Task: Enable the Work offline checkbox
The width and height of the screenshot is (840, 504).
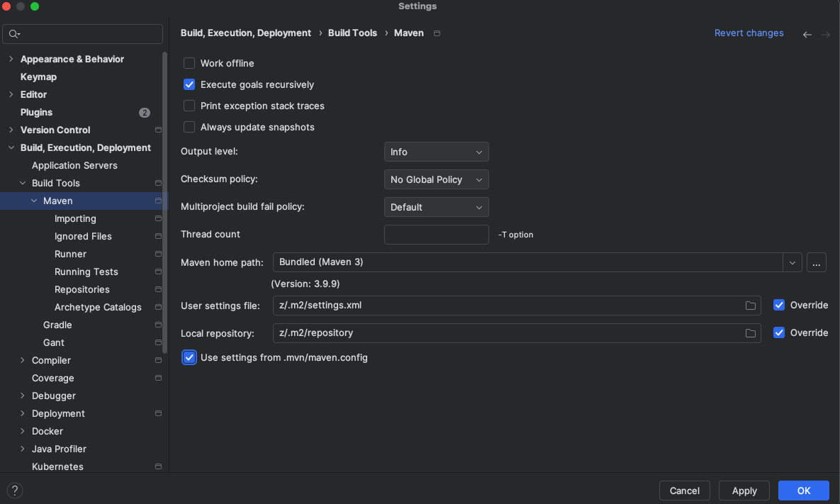Action: 189,64
